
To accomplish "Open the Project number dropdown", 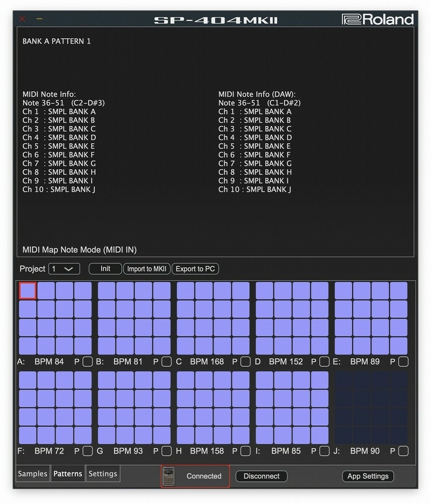I will 64,269.
